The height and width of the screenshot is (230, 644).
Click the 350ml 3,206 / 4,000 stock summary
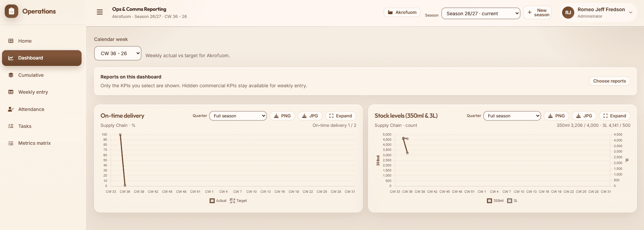577,125
